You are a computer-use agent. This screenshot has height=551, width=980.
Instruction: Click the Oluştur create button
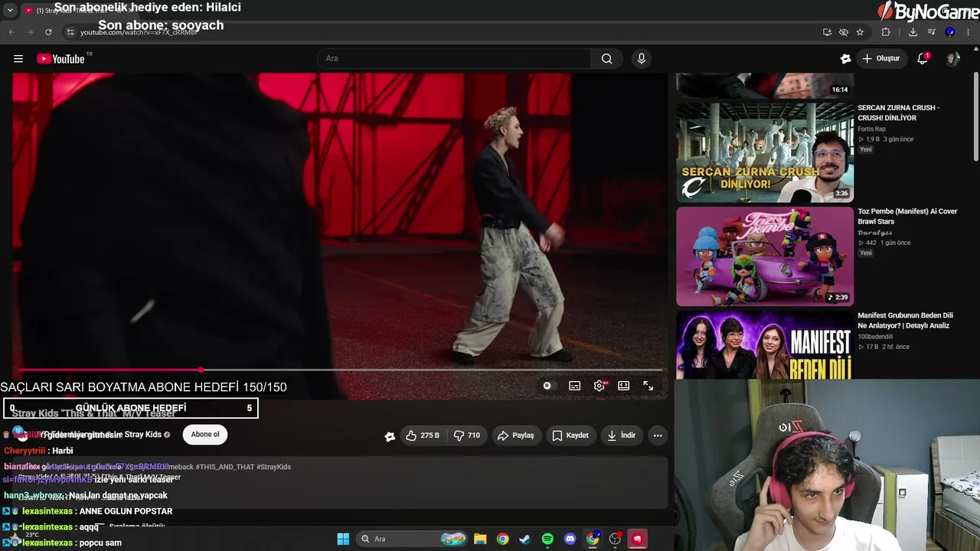pyautogui.click(x=881, y=59)
